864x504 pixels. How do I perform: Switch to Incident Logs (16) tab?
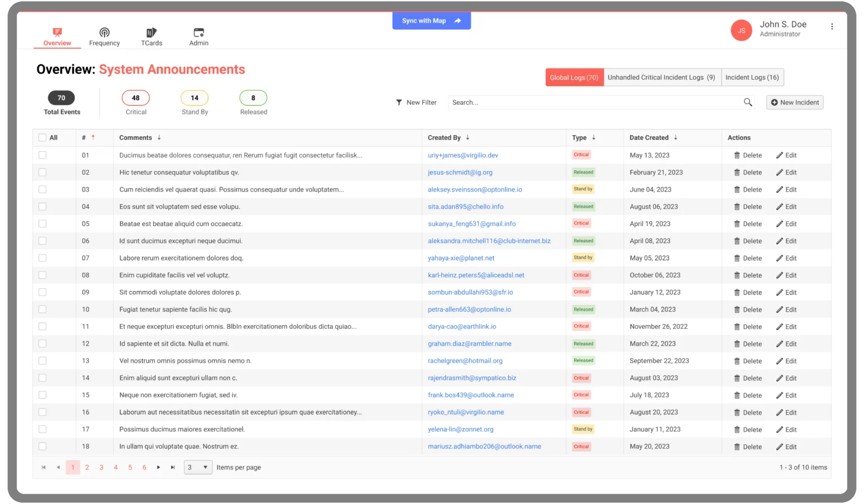click(752, 77)
